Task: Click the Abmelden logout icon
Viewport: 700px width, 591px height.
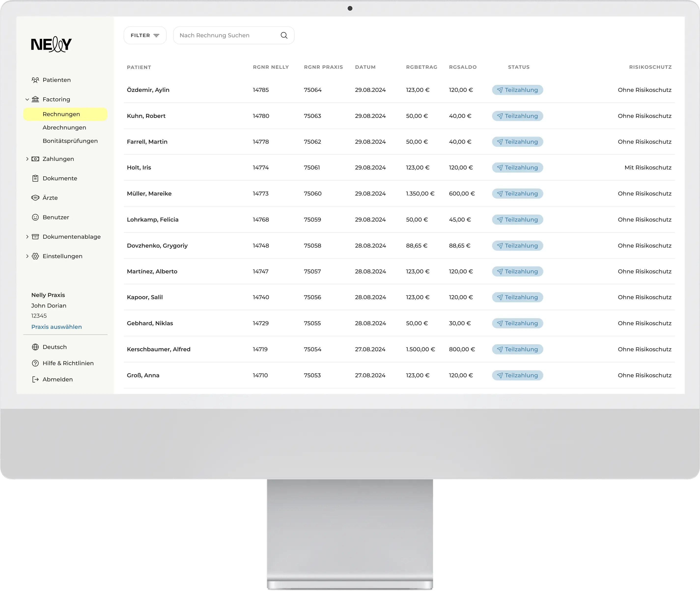Action: click(35, 380)
